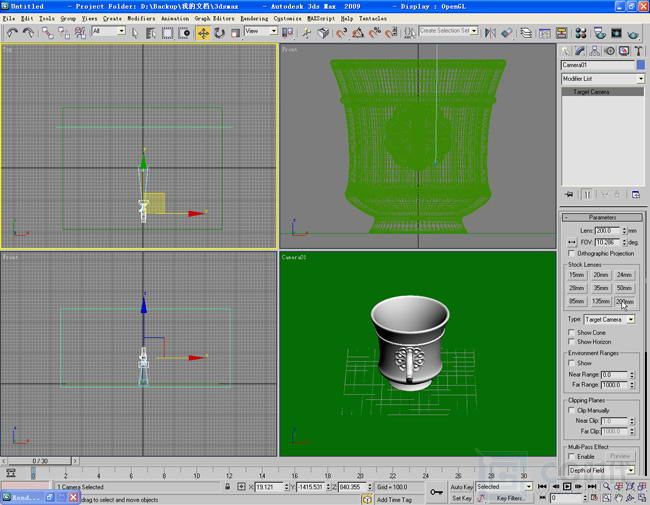Open the Tools menu
650x505 pixels.
[47, 19]
